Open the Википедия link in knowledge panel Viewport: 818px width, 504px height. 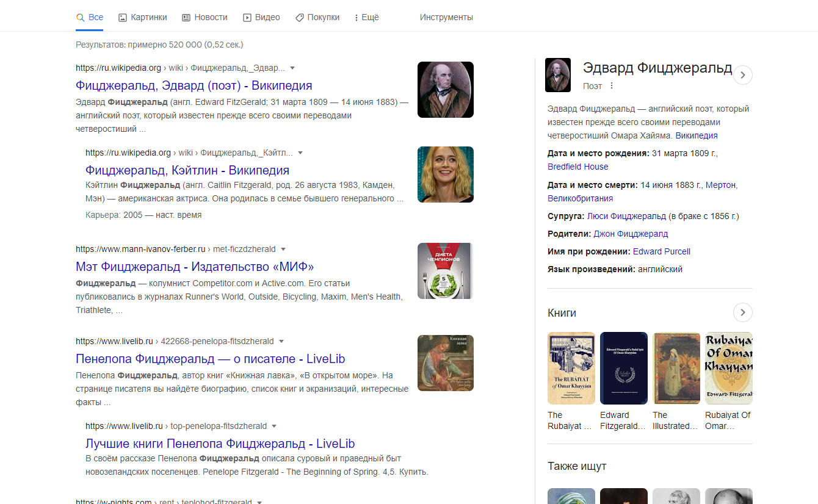697,135
